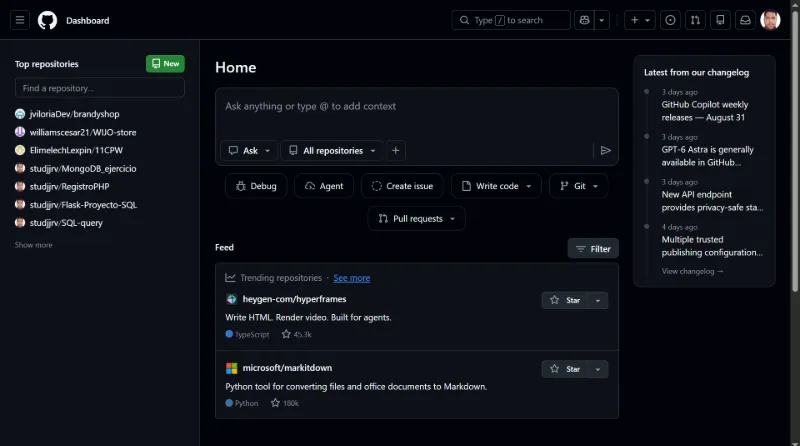Open microsoft/markitdown repository
Image resolution: width=800 pixels, height=446 pixels.
(287, 368)
